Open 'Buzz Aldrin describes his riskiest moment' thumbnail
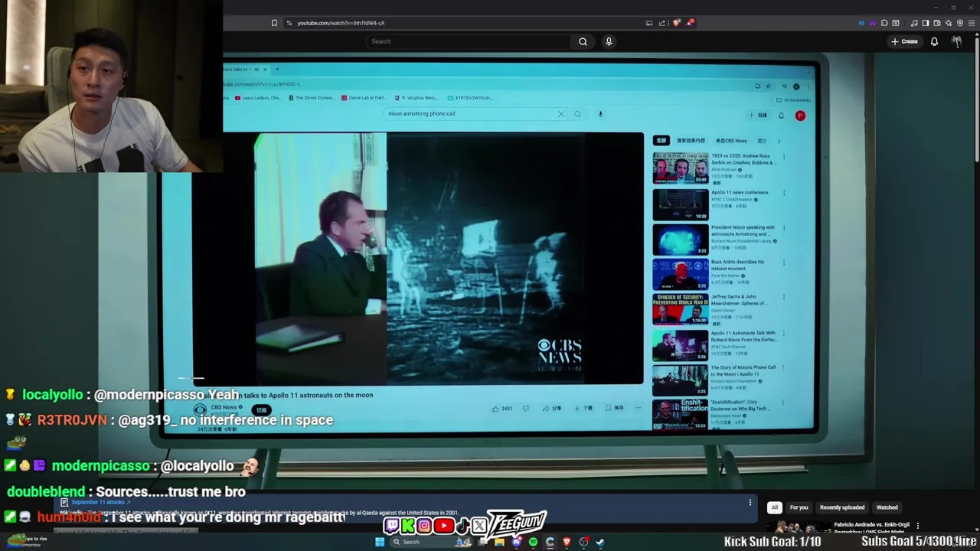 click(x=680, y=274)
